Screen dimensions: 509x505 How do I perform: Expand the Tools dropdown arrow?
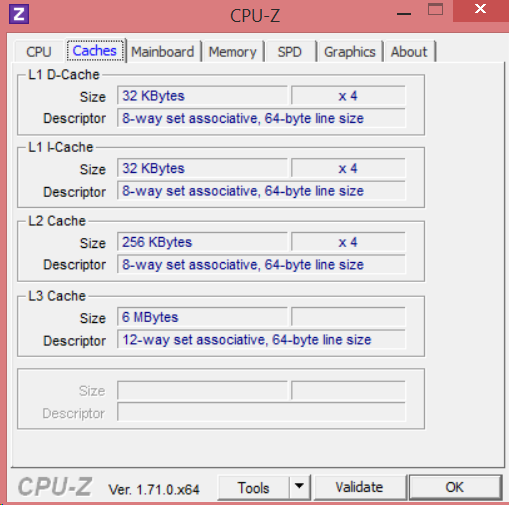(x=299, y=487)
